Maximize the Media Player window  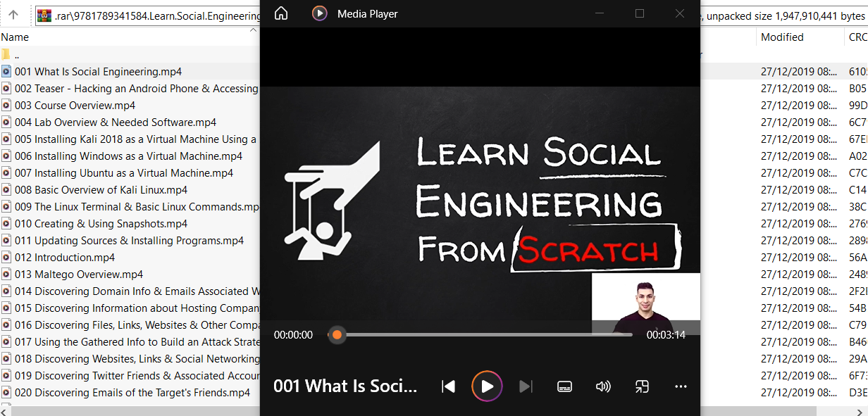click(640, 13)
